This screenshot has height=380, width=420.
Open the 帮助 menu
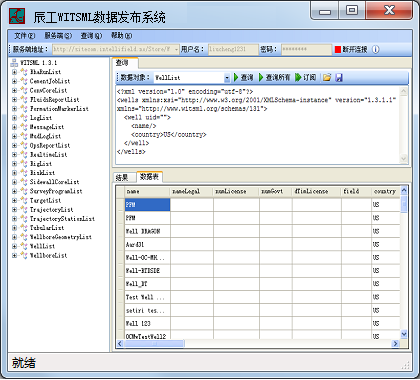tap(122, 35)
